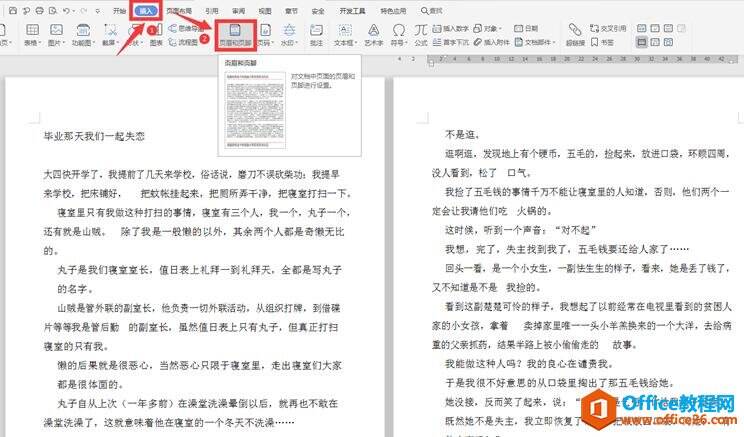Screen dimensions: 744x437
Task: Select the 插入 ribbon tab
Action: (146, 10)
